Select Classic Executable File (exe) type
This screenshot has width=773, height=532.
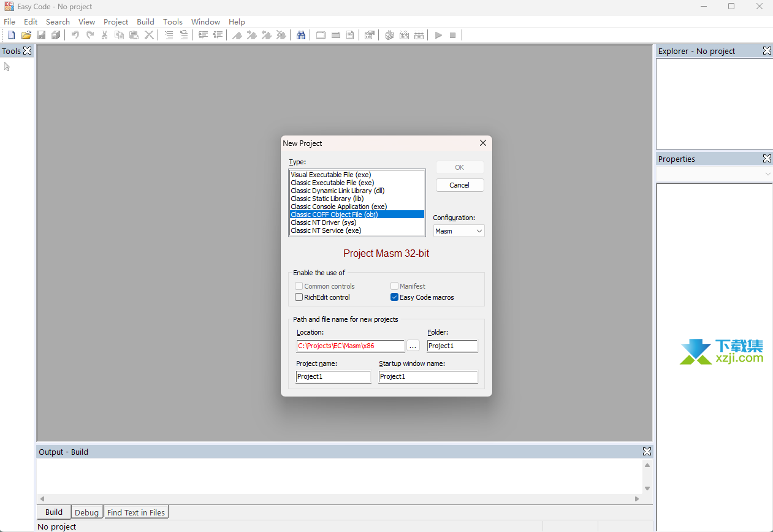[357, 183]
